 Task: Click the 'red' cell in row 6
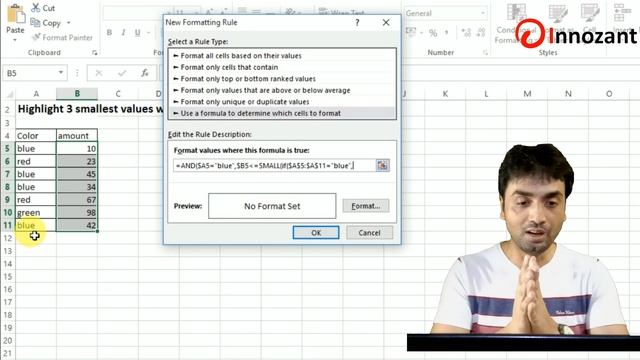pos(36,161)
